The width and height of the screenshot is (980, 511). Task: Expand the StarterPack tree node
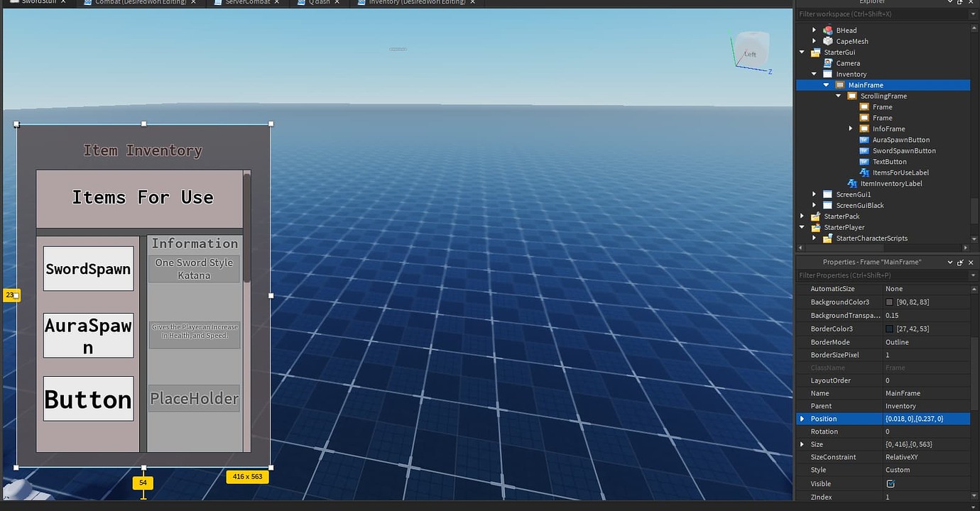click(x=802, y=216)
